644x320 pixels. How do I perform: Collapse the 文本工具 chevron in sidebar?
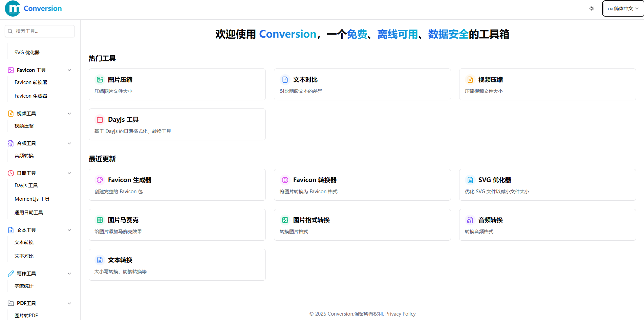click(69, 230)
